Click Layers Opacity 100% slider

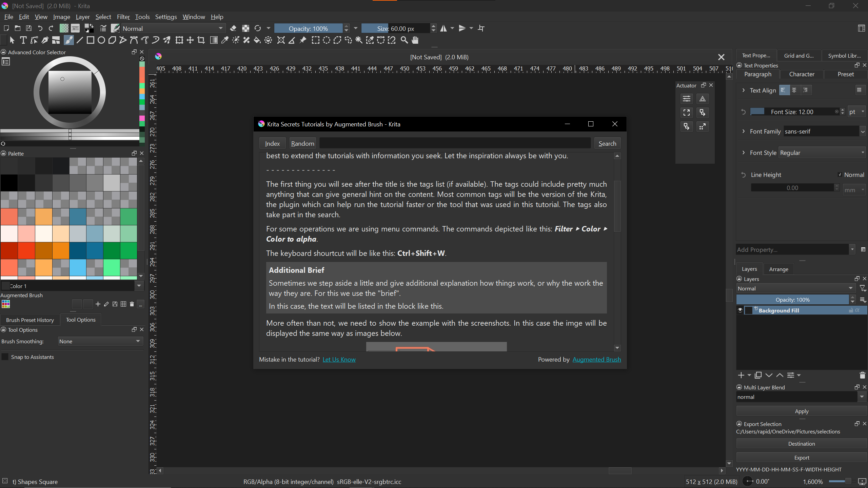coord(792,300)
